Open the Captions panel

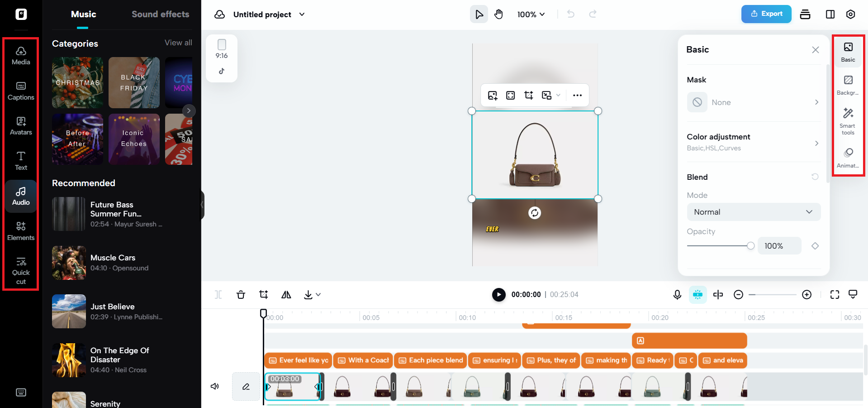tap(21, 91)
